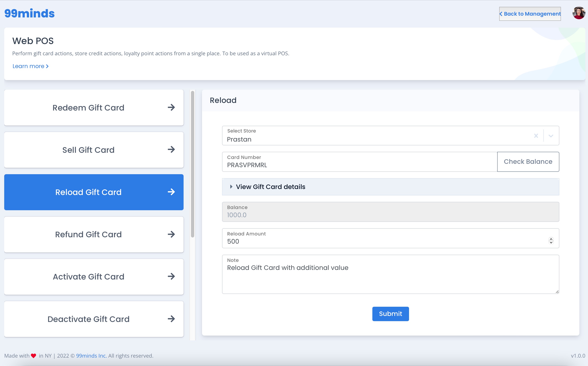Click the Reload panel heading

tap(223, 100)
